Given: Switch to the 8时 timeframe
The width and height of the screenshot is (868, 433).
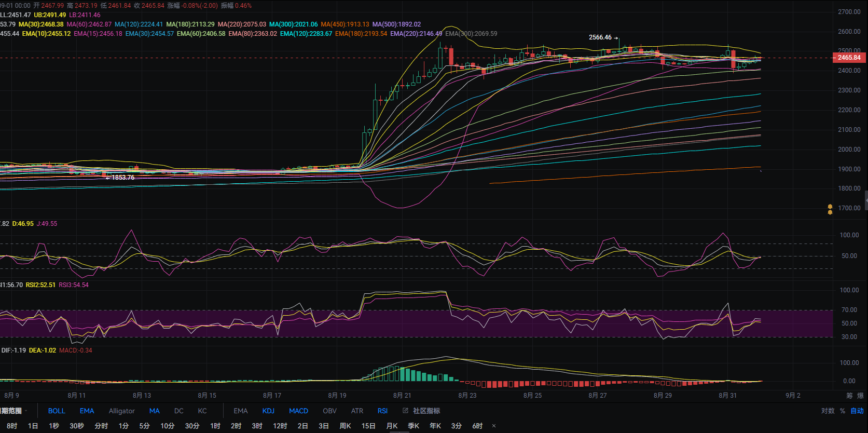Looking at the screenshot, I should [12, 426].
